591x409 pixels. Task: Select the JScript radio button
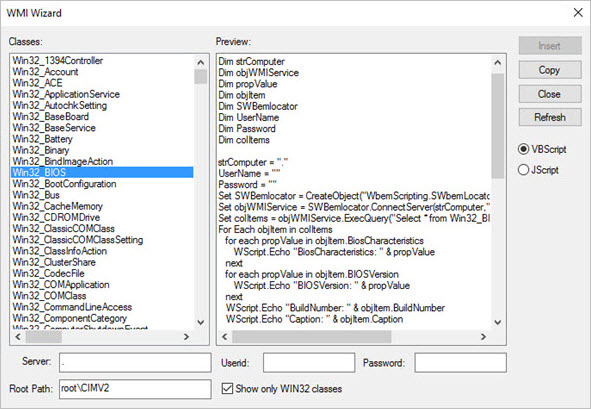coord(523,170)
